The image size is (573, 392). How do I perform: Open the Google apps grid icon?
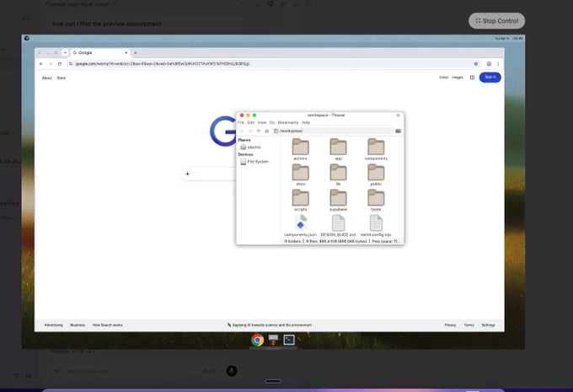(472, 78)
